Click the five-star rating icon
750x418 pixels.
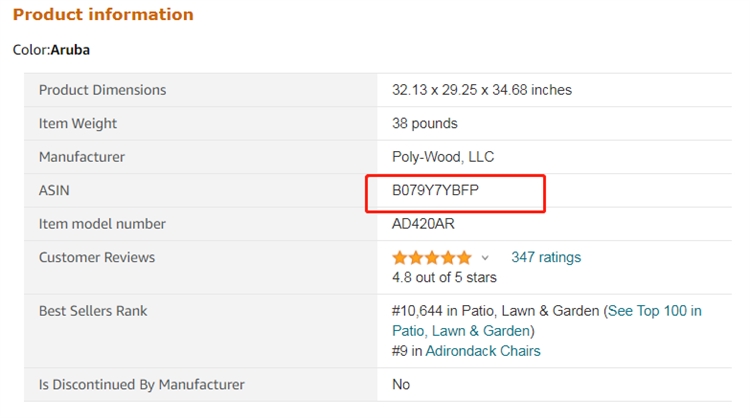431,257
